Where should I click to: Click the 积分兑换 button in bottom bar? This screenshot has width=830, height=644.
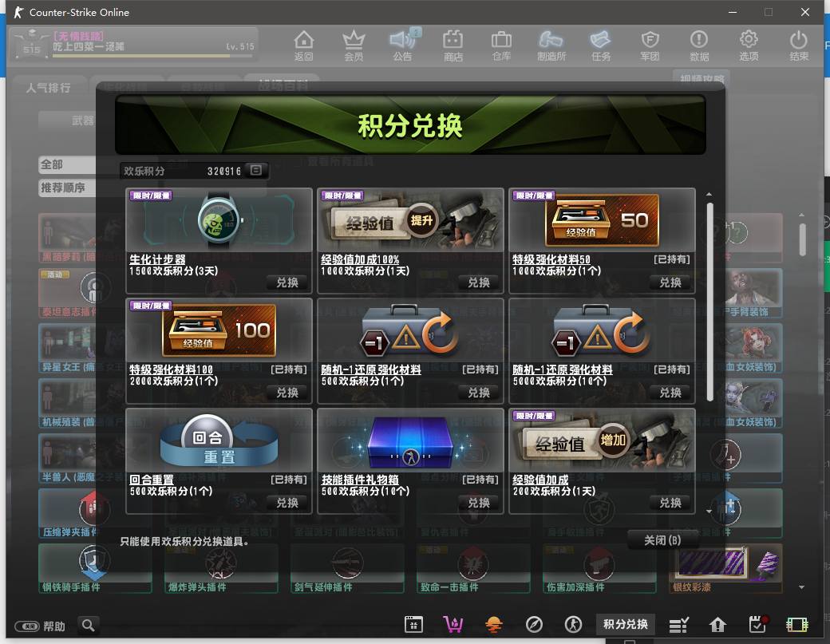[x=626, y=624]
